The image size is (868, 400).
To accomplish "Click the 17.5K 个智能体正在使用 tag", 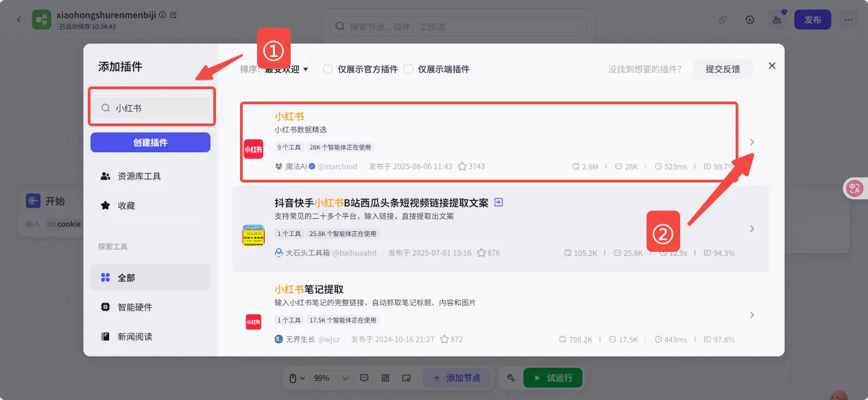I will pos(343,320).
